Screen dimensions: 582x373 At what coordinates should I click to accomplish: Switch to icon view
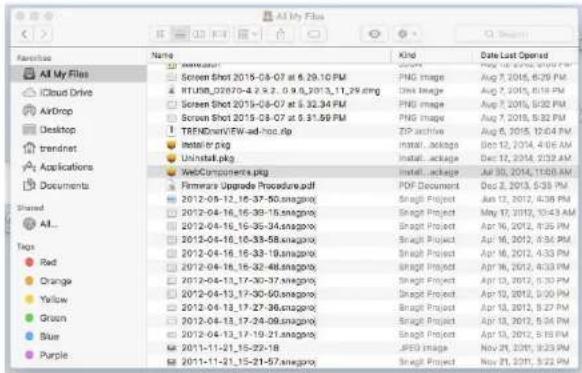[160, 35]
